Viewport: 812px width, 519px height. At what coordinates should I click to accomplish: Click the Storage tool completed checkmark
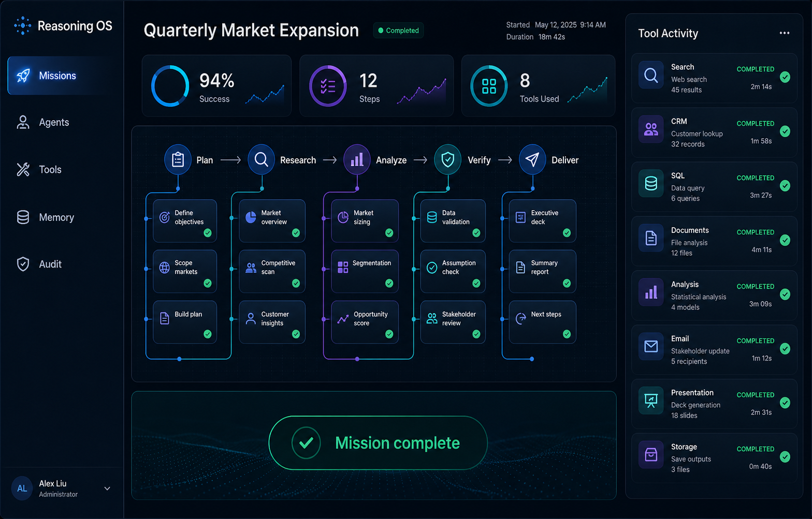click(785, 457)
